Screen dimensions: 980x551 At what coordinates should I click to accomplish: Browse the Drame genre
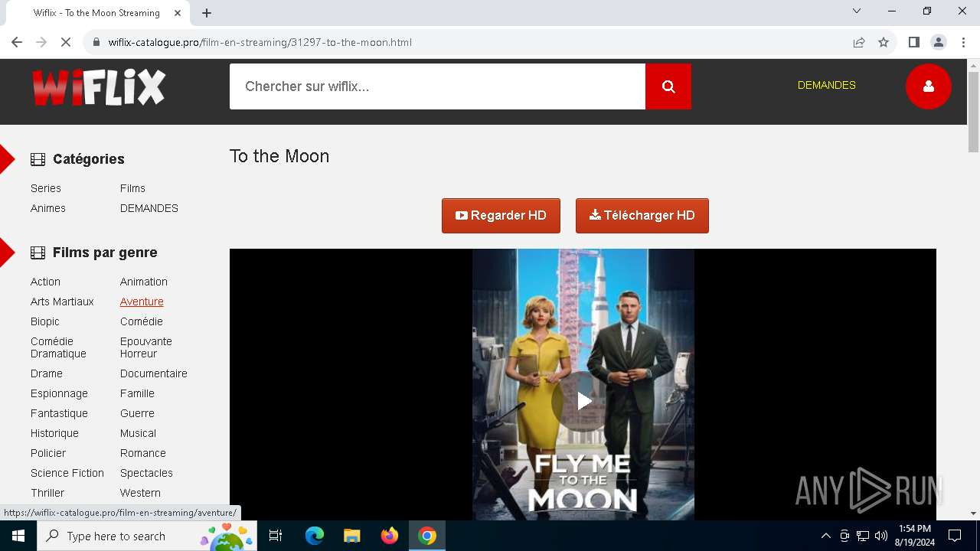tap(47, 373)
